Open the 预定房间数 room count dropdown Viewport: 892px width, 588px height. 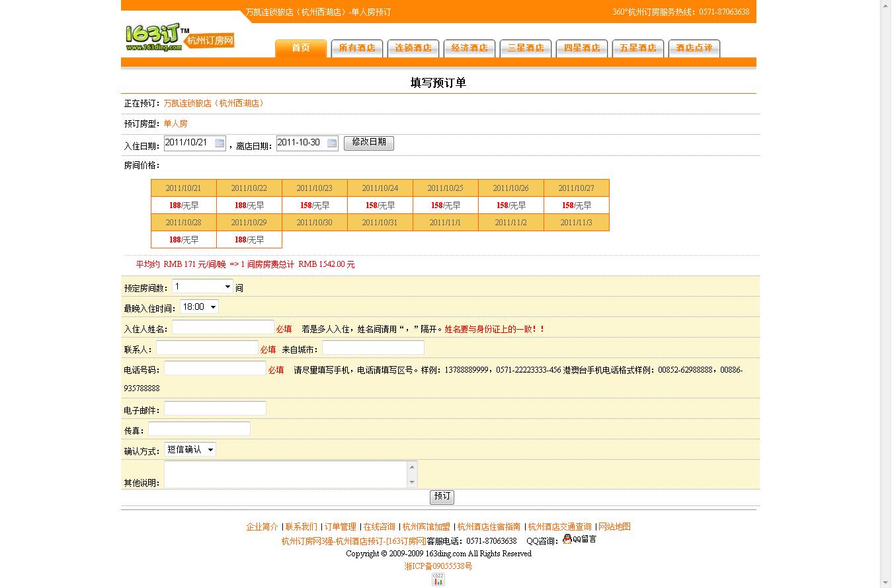pyautogui.click(x=202, y=287)
